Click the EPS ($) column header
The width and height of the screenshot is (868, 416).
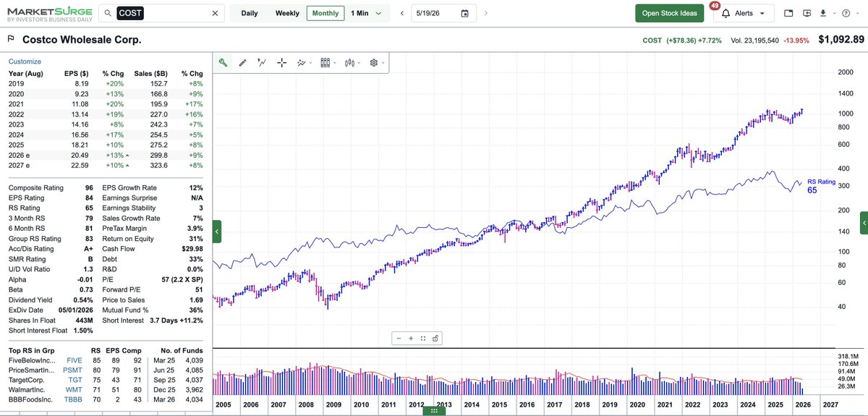[x=75, y=73]
